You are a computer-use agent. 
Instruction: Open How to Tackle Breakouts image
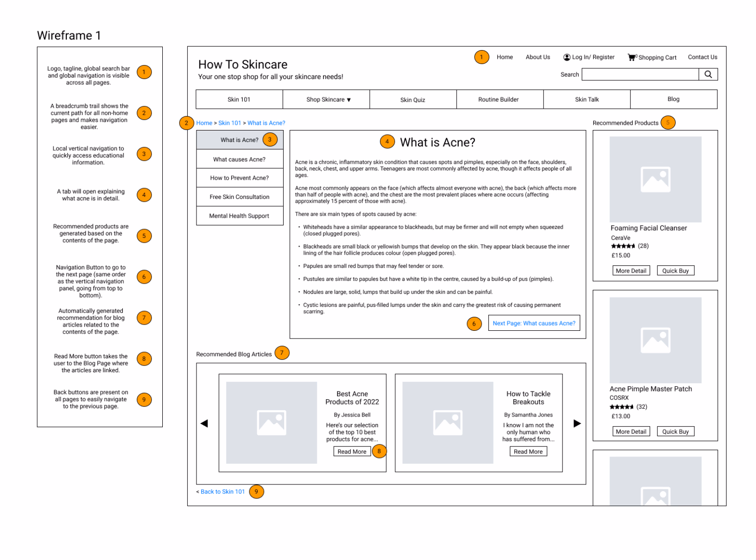[448, 422]
